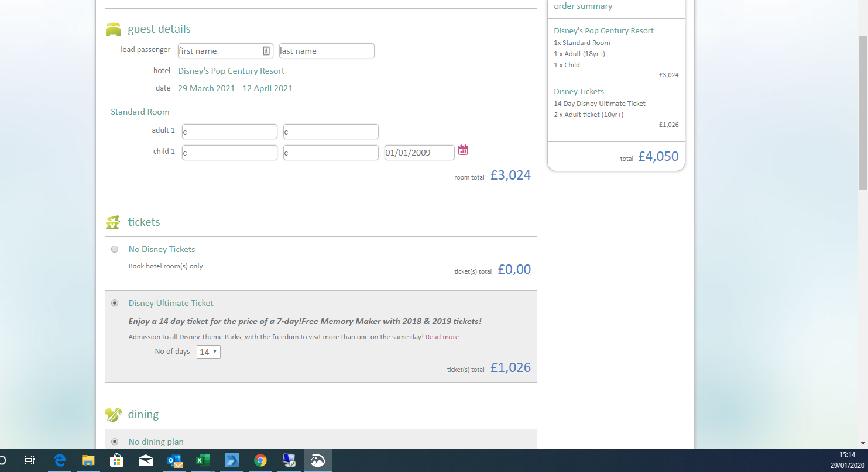This screenshot has width=868, height=472.
Task: Click the 'order summary' heading
Action: coord(583,6)
